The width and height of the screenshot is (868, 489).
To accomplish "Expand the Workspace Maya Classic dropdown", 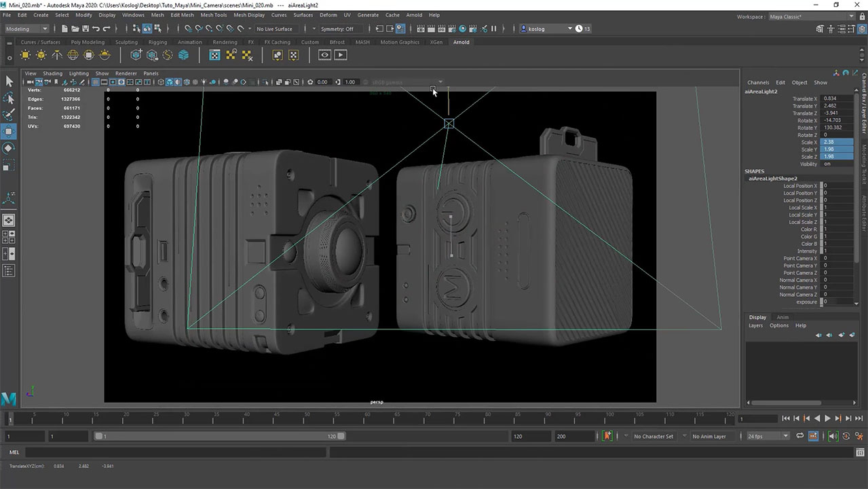I will 806,16.
